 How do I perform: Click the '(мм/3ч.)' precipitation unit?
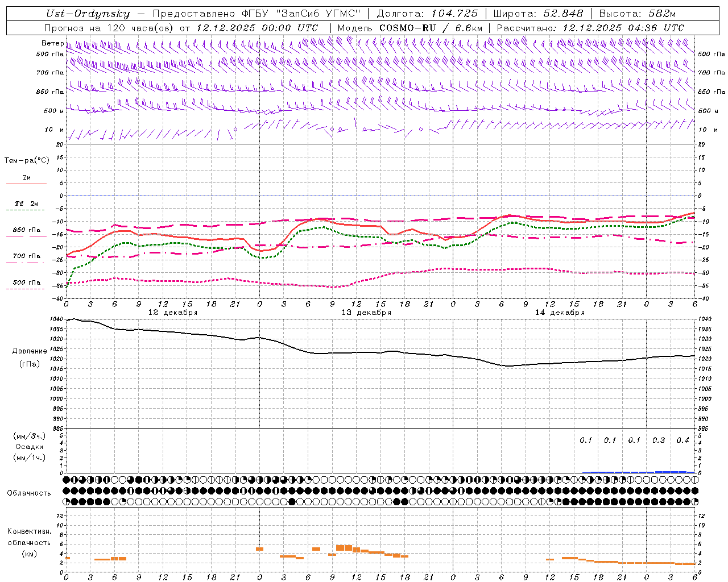[x=29, y=436]
